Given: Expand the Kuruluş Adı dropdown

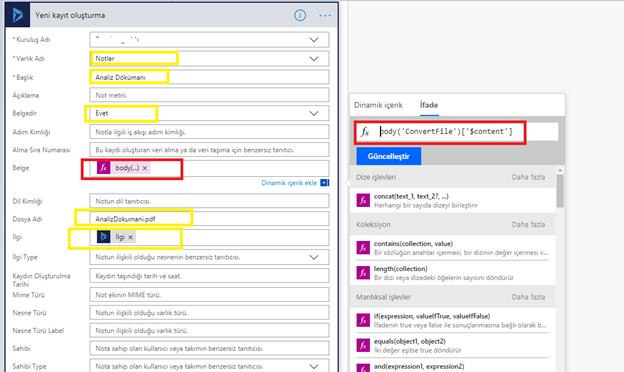Looking at the screenshot, I should coord(314,40).
